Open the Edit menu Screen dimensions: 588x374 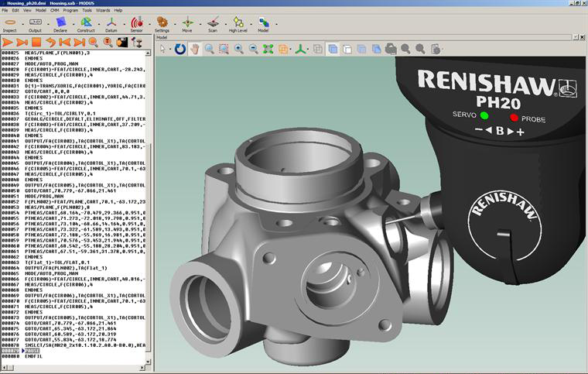pos(15,11)
